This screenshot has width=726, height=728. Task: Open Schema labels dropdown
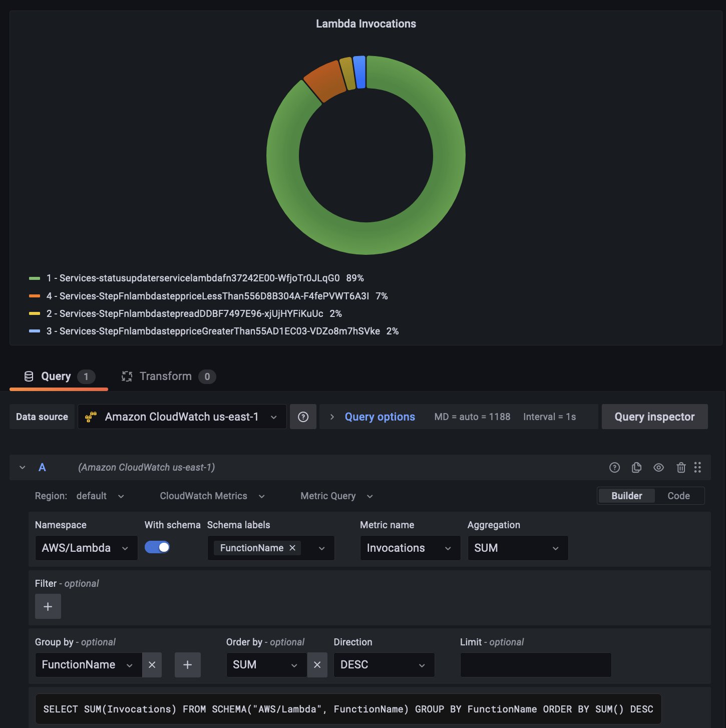tap(322, 548)
